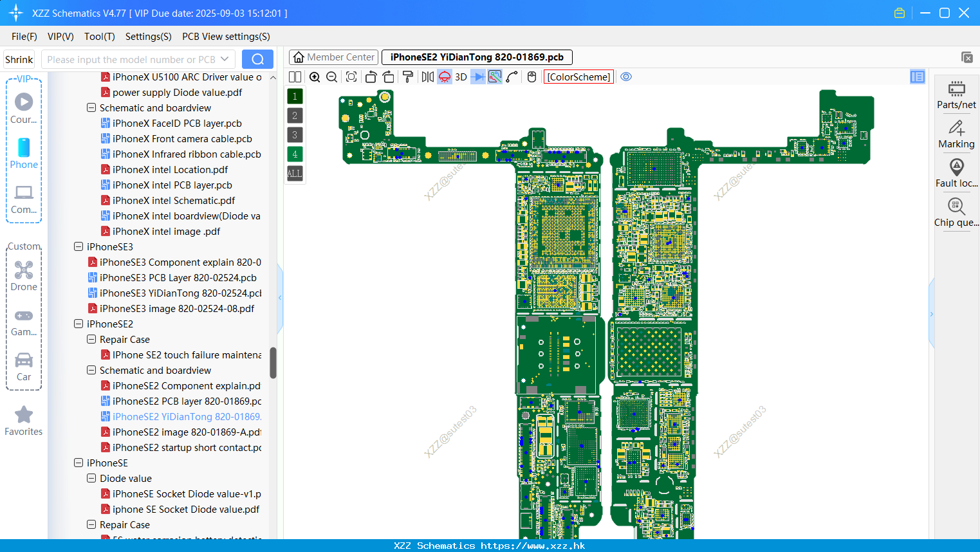Close all document tabs icon
980x552 pixels.
pos(967,57)
